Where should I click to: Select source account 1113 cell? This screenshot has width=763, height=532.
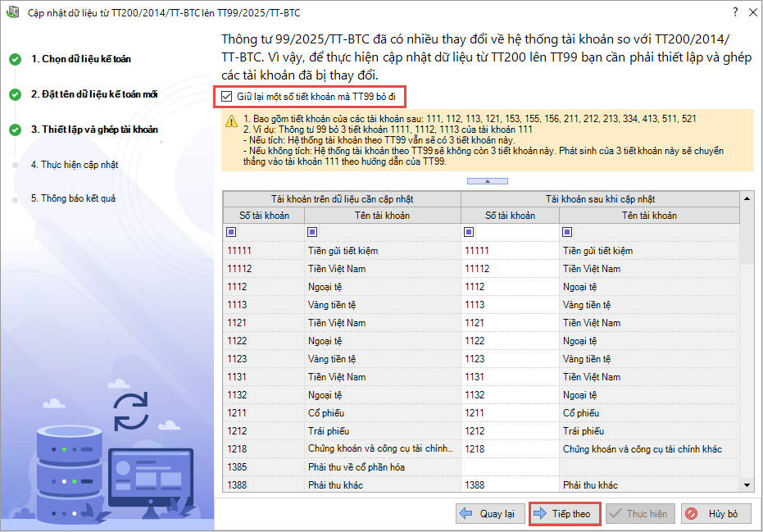(264, 305)
